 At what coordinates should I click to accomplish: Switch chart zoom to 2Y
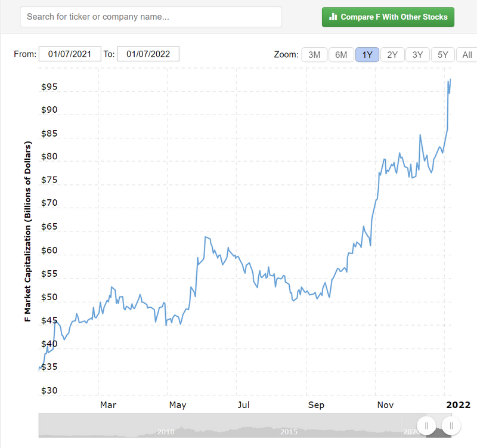(392, 55)
